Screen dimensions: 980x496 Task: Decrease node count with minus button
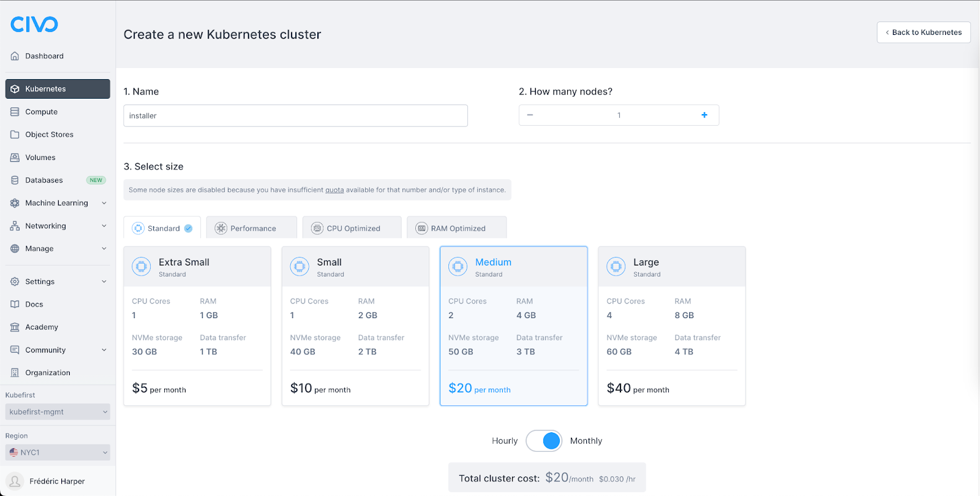pyautogui.click(x=530, y=115)
